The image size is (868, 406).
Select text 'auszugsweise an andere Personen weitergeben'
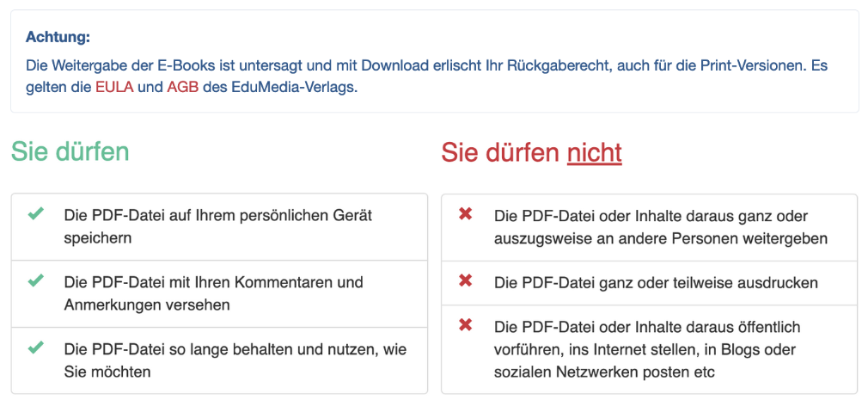661,238
